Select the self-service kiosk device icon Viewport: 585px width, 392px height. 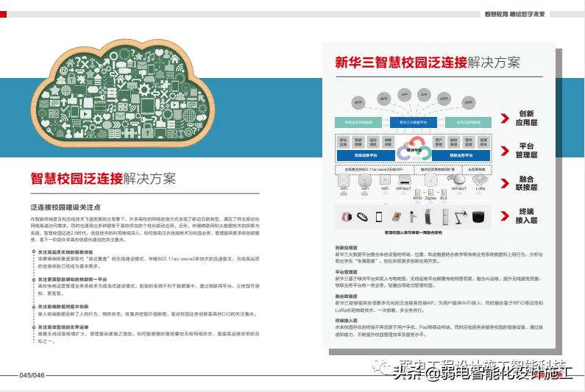click(x=428, y=216)
